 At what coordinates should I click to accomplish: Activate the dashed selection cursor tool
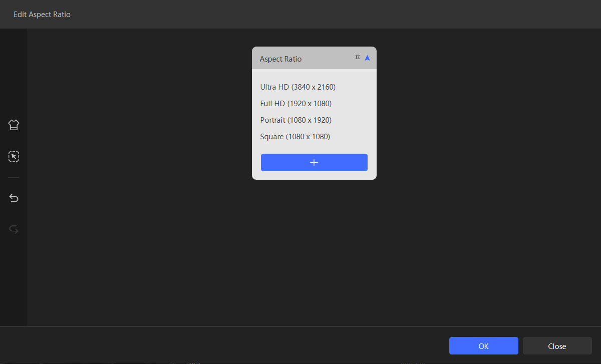[14, 157]
